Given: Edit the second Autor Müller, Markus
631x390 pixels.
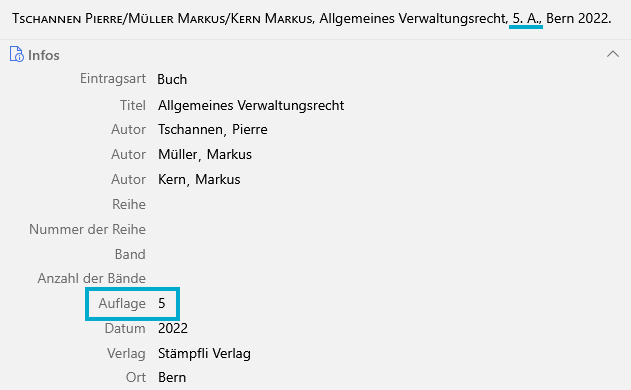Looking at the screenshot, I should pyautogui.click(x=205, y=155).
